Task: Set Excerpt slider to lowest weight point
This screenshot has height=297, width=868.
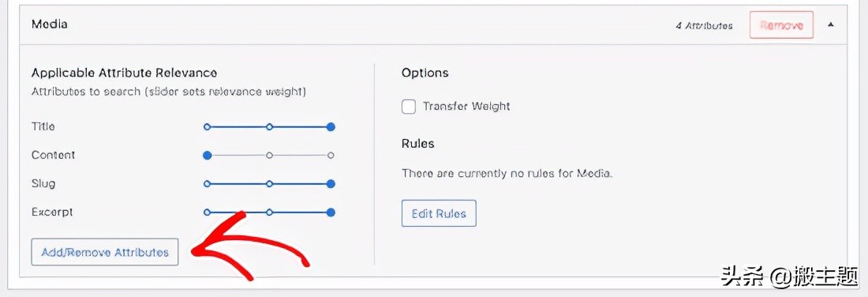Action: (207, 212)
